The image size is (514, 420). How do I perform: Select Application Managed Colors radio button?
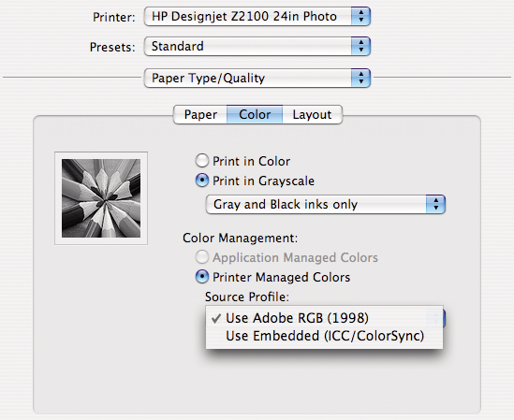tap(202, 257)
